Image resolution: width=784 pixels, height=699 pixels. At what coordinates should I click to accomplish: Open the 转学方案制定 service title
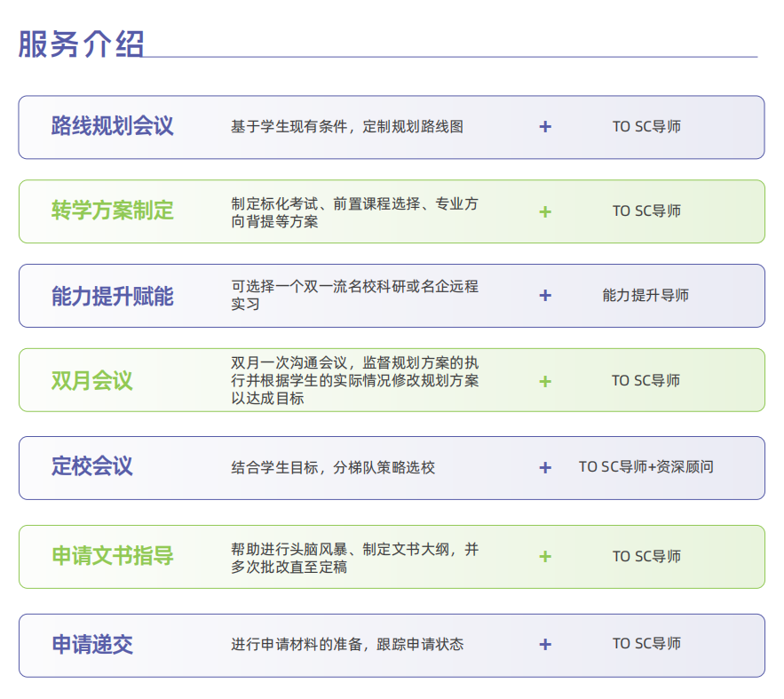pos(112,211)
